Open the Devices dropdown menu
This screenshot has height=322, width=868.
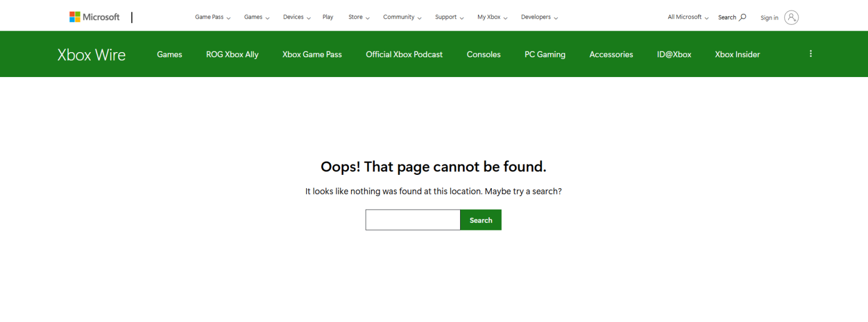pyautogui.click(x=296, y=17)
